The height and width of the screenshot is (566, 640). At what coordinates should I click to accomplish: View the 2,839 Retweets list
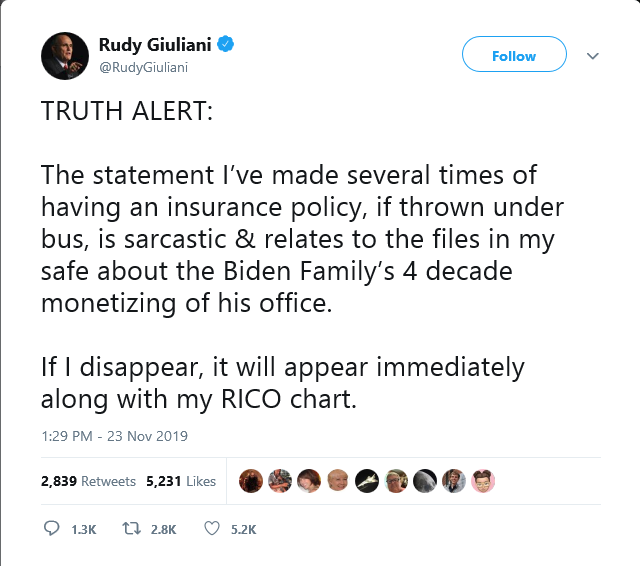point(88,481)
